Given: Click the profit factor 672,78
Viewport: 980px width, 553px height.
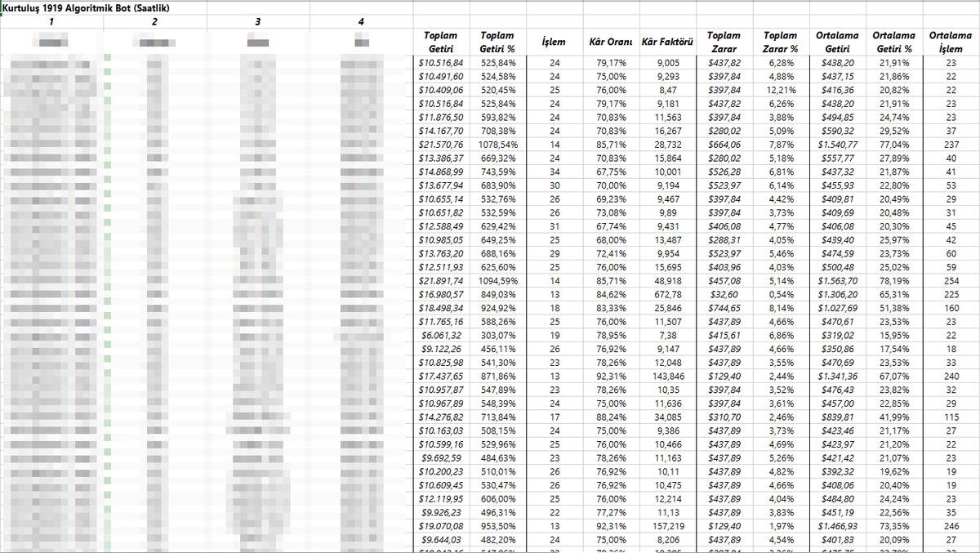Looking at the screenshot, I should coord(667,294).
